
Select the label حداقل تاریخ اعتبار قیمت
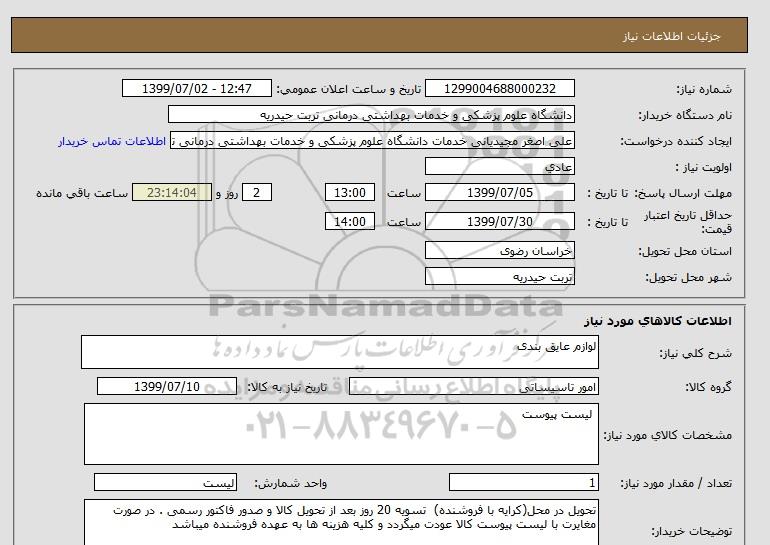pos(688,222)
